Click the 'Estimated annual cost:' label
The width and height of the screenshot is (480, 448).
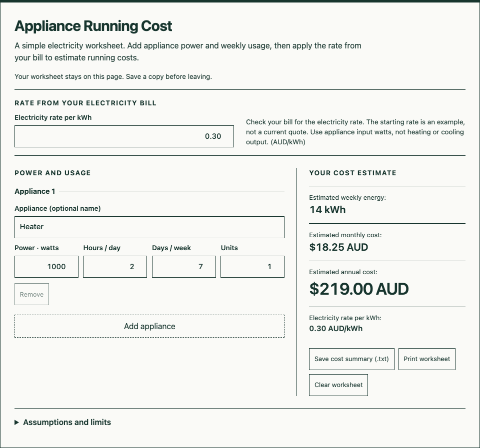(x=343, y=272)
